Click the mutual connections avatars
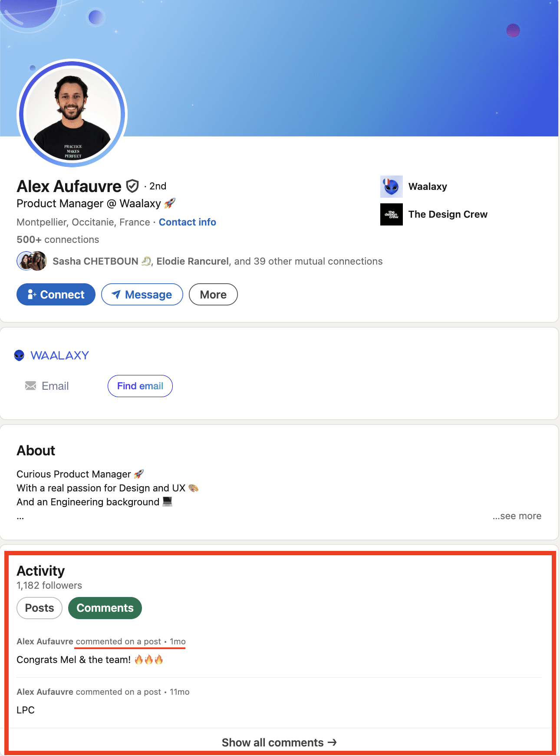This screenshot has height=756, width=560. pyautogui.click(x=31, y=261)
